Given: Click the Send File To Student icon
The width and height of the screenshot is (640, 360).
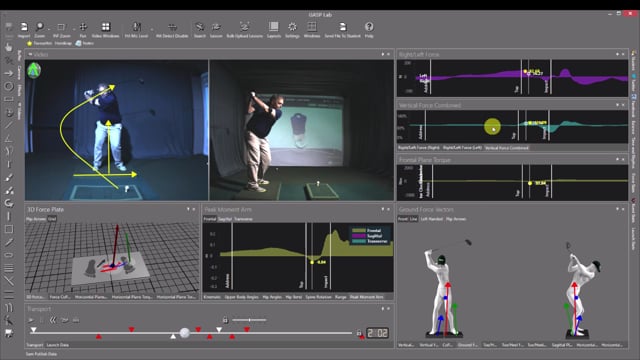Looking at the screenshot, I should (x=342, y=27).
